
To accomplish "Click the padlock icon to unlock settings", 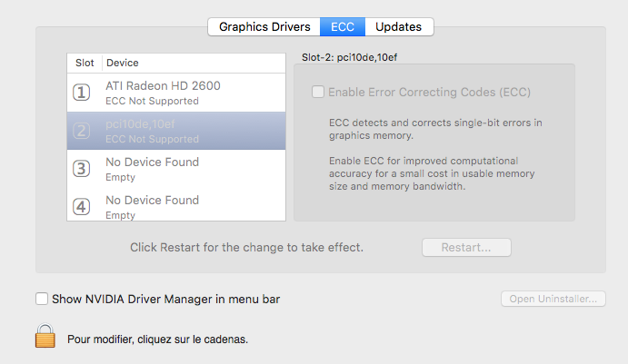I will [45, 336].
